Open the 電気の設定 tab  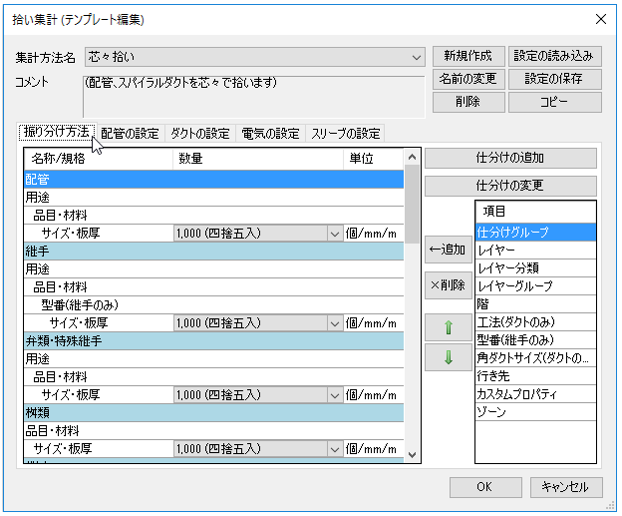271,134
